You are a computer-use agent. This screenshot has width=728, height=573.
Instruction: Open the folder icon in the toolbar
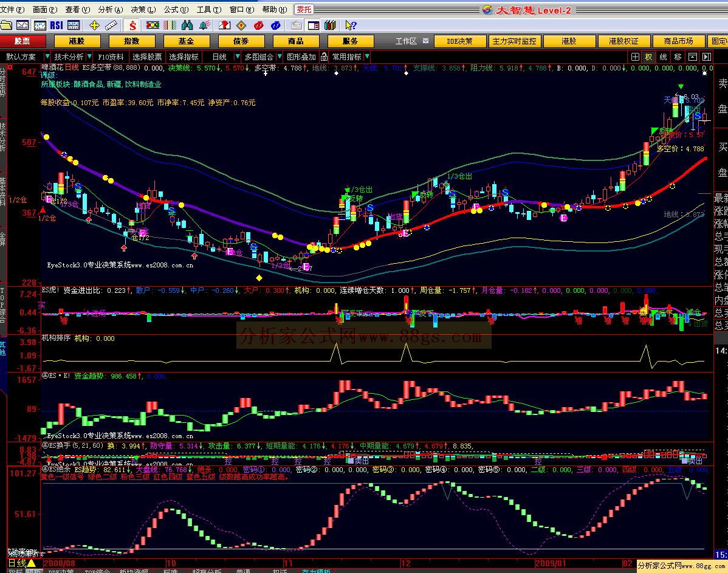pos(7,26)
